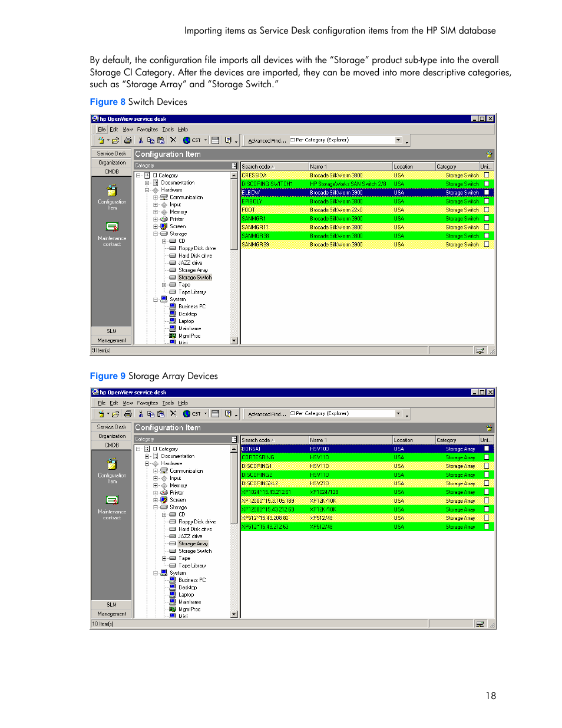
Task: Open the Favorites menu in Figure 8 window
Action: click(x=147, y=130)
